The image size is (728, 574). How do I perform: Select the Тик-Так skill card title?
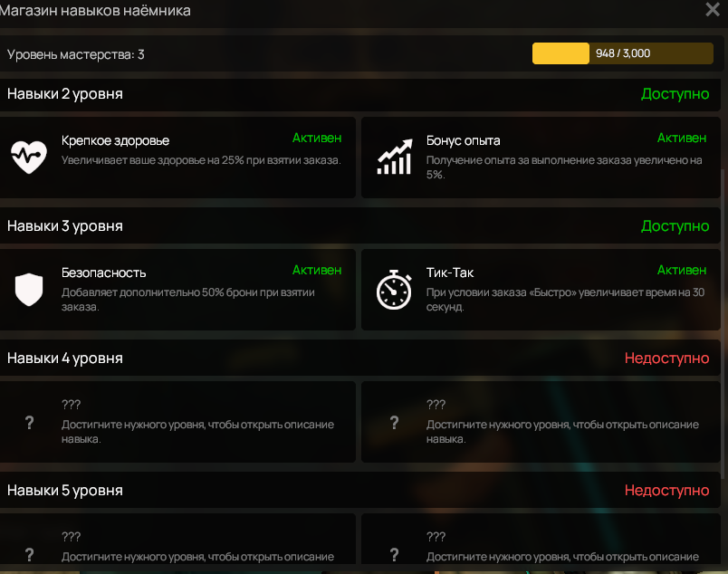coord(450,273)
